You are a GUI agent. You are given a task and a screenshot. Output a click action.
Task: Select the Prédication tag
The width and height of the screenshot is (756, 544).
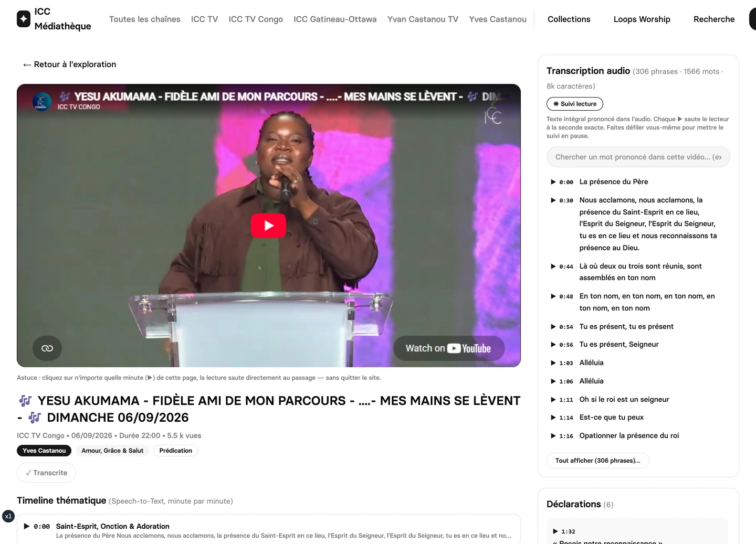[x=175, y=451]
